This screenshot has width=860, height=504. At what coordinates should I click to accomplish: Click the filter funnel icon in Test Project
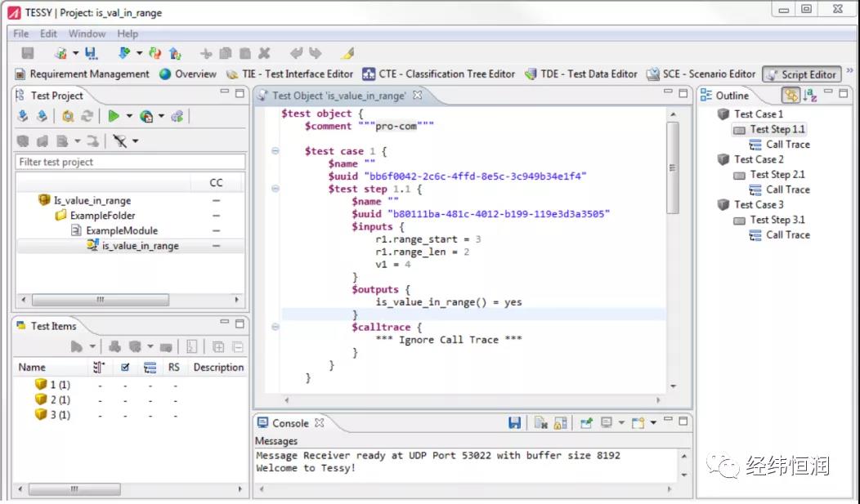click(x=119, y=141)
